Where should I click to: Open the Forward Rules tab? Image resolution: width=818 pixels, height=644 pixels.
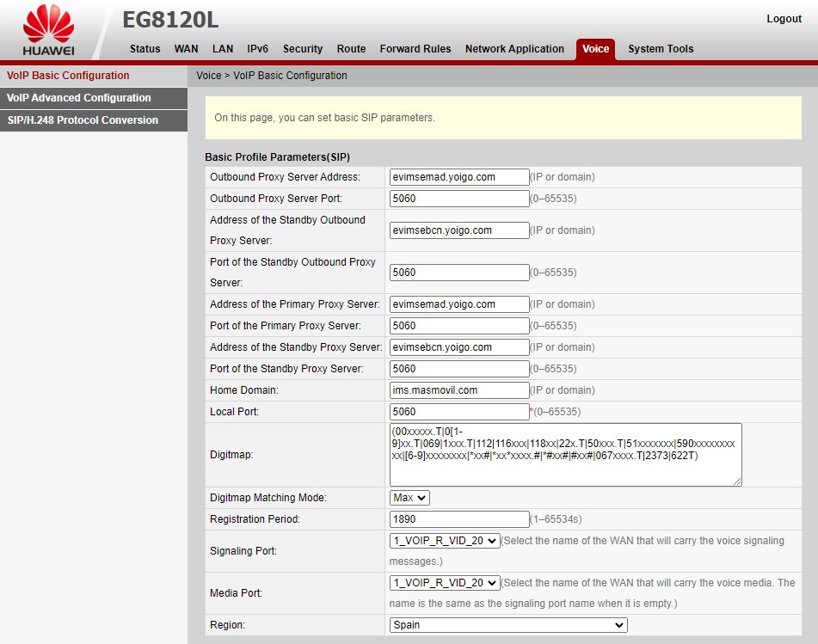coord(415,49)
